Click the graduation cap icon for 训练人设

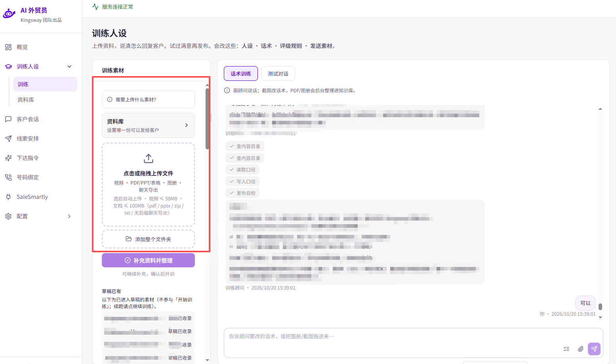[x=8, y=67]
